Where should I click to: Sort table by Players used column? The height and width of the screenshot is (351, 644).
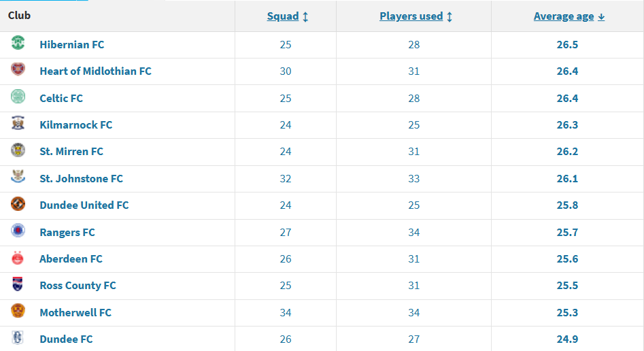click(x=416, y=16)
